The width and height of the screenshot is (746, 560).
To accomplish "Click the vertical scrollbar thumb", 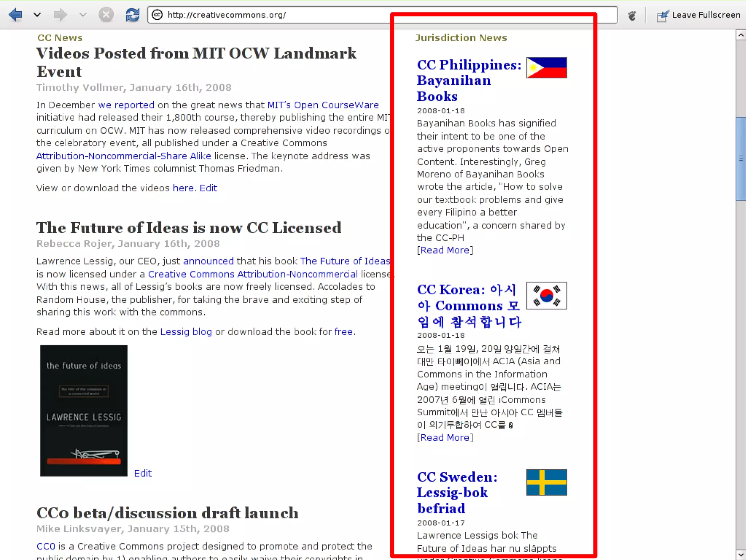I will (741, 158).
